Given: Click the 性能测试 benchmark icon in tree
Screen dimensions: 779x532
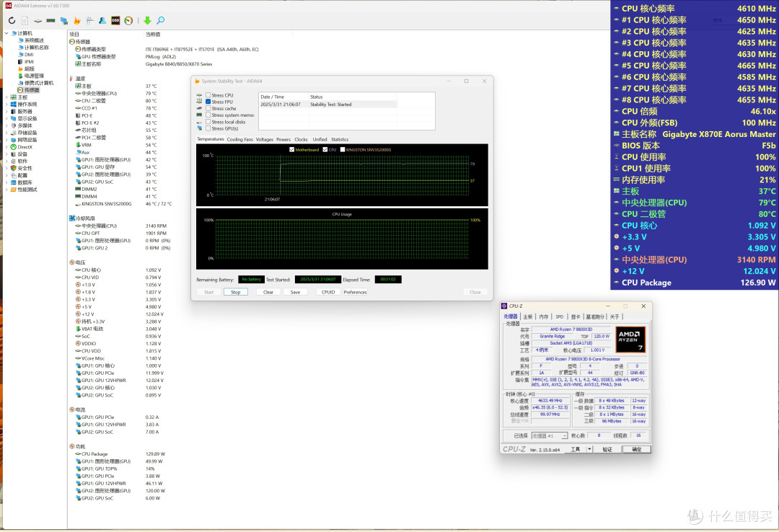Looking at the screenshot, I should (14, 190).
